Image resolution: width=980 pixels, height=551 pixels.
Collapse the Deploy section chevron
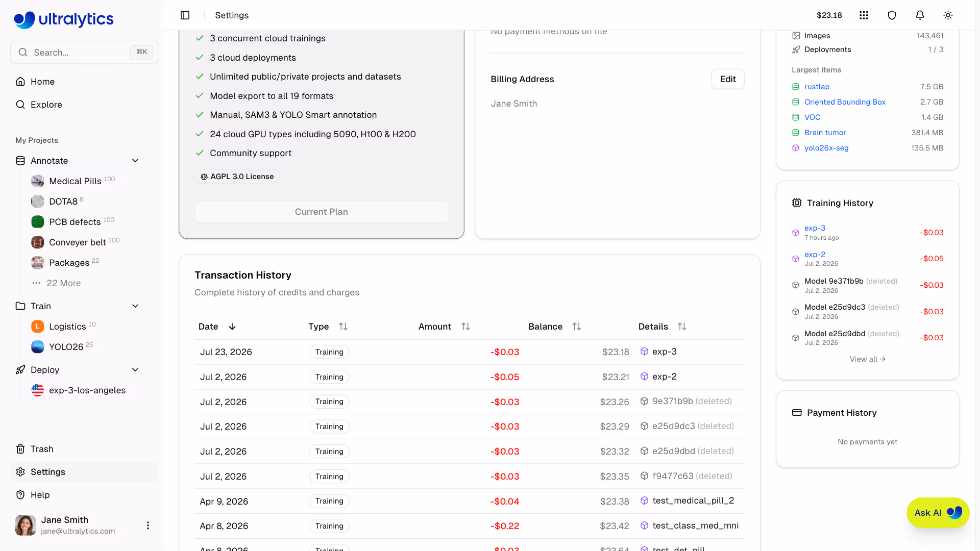point(135,370)
